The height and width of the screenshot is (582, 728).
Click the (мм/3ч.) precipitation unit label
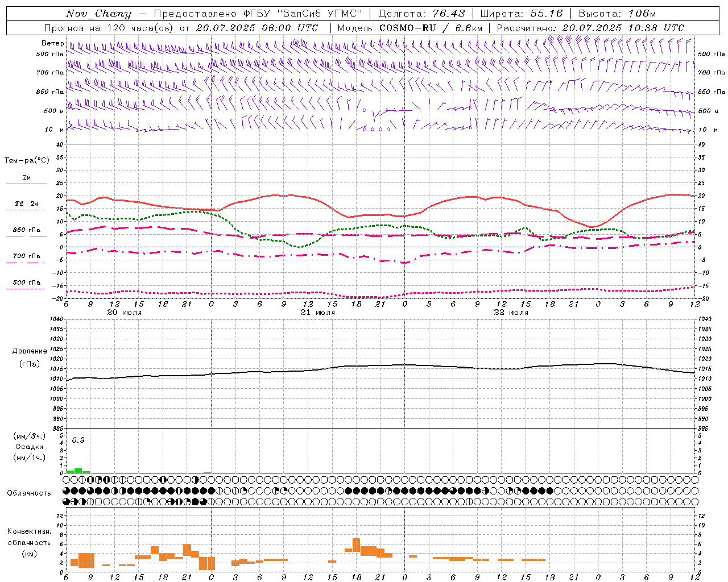point(29,436)
